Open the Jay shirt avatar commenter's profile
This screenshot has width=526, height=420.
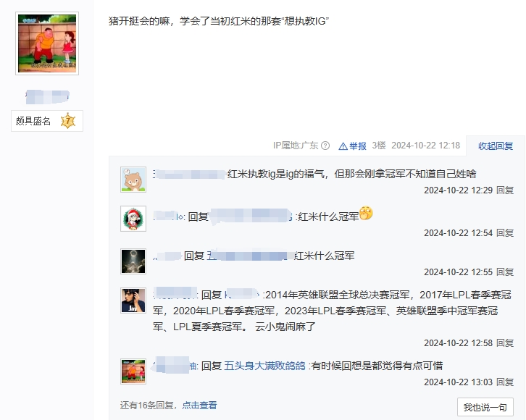coord(133,301)
